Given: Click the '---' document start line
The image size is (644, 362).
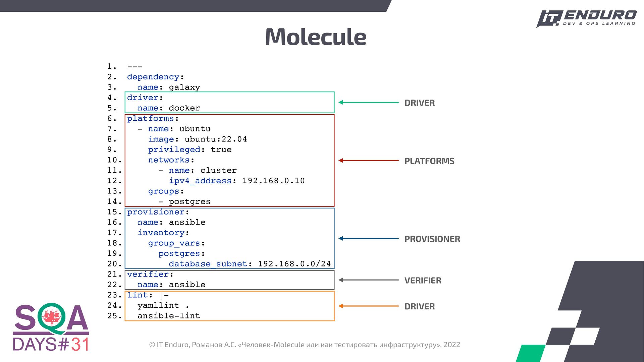Looking at the screenshot, I should [135, 67].
